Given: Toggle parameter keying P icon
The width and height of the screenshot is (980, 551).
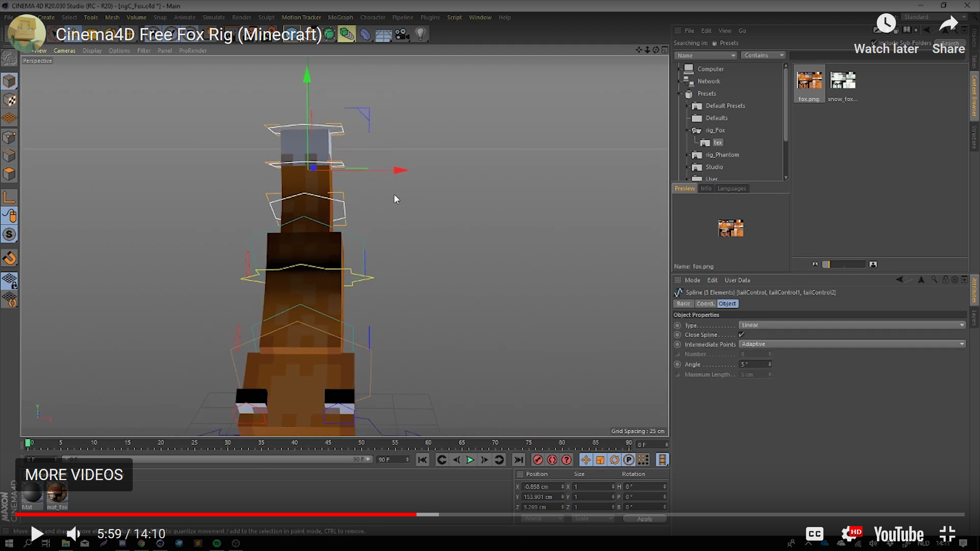Looking at the screenshot, I should tap(629, 460).
